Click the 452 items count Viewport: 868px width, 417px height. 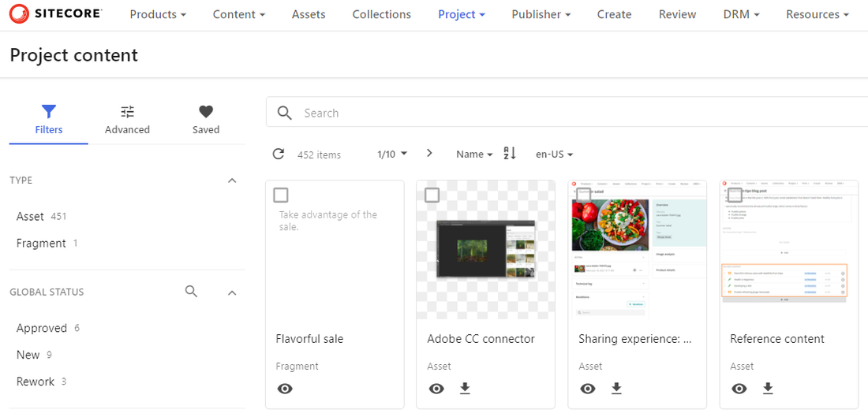coord(319,155)
